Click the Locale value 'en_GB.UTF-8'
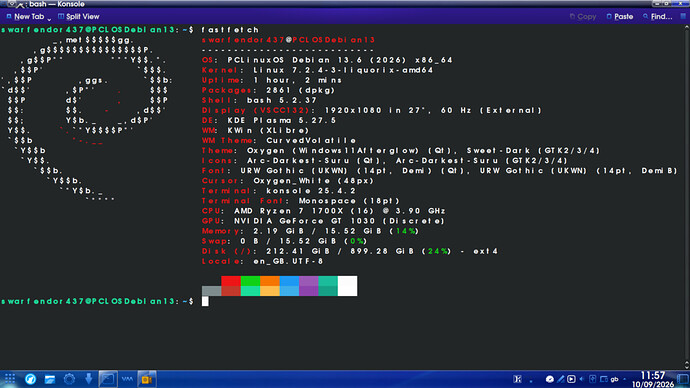The width and height of the screenshot is (690, 388). (x=288, y=261)
